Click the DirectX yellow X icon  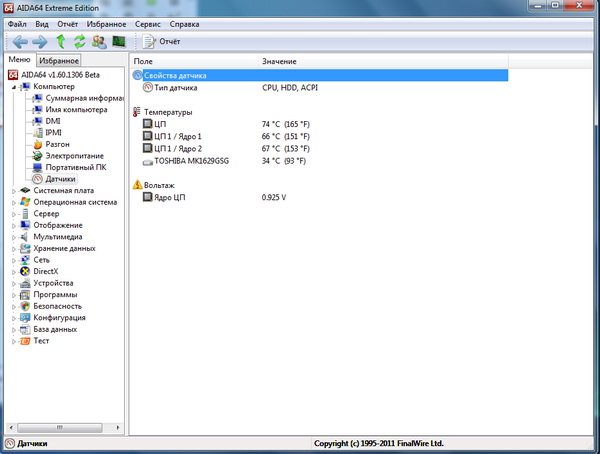[25, 271]
